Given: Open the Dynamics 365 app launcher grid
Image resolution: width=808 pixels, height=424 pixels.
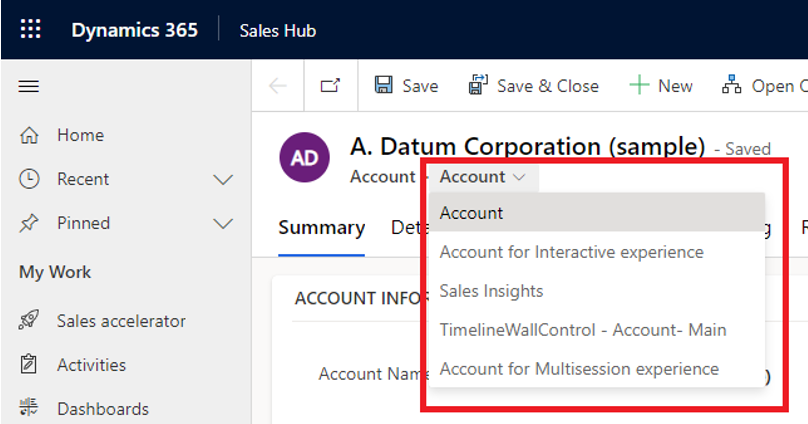Looking at the screenshot, I should coord(30,29).
